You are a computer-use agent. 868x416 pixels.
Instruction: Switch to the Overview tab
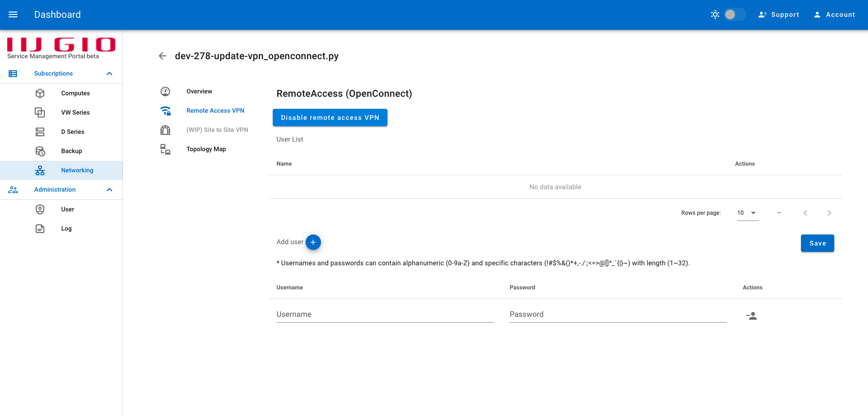click(x=199, y=91)
